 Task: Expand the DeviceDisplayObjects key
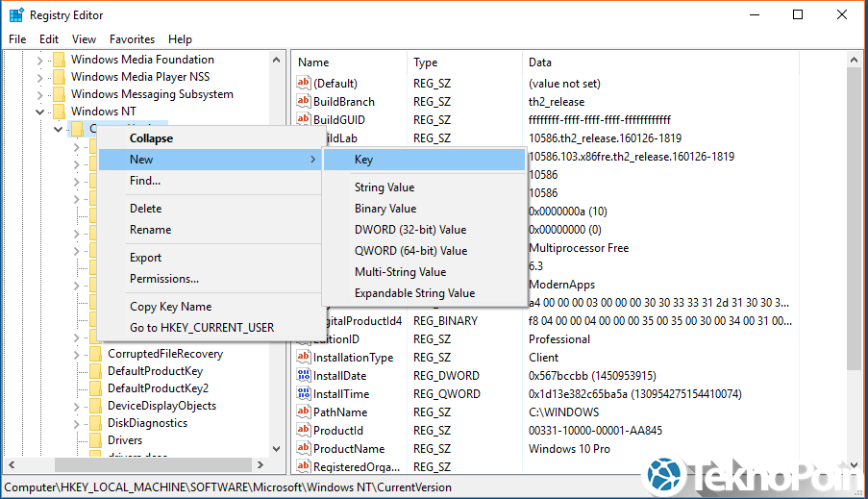pos(76,407)
